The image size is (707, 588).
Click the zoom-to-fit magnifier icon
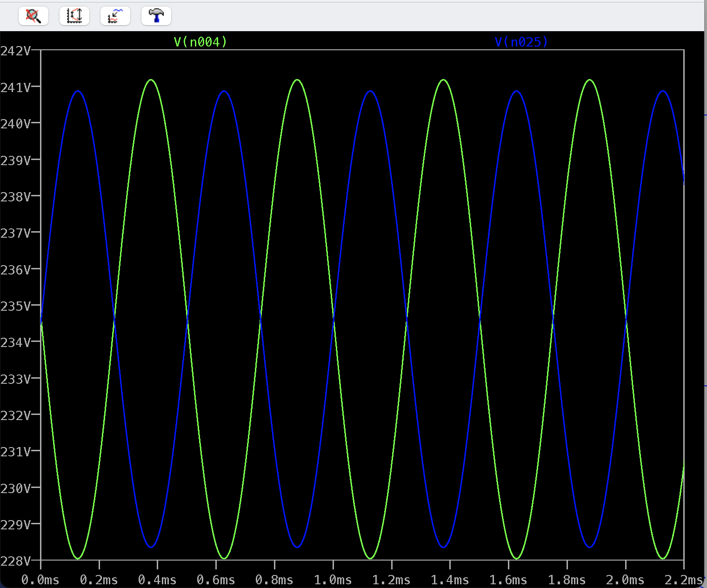(x=33, y=16)
